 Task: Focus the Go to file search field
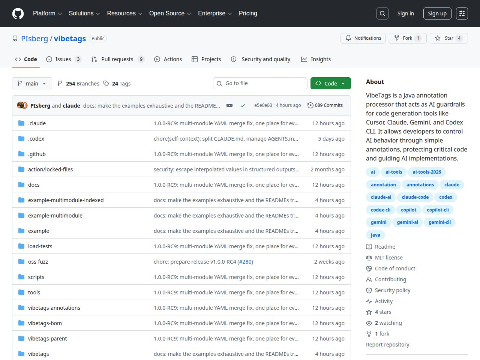(x=260, y=83)
